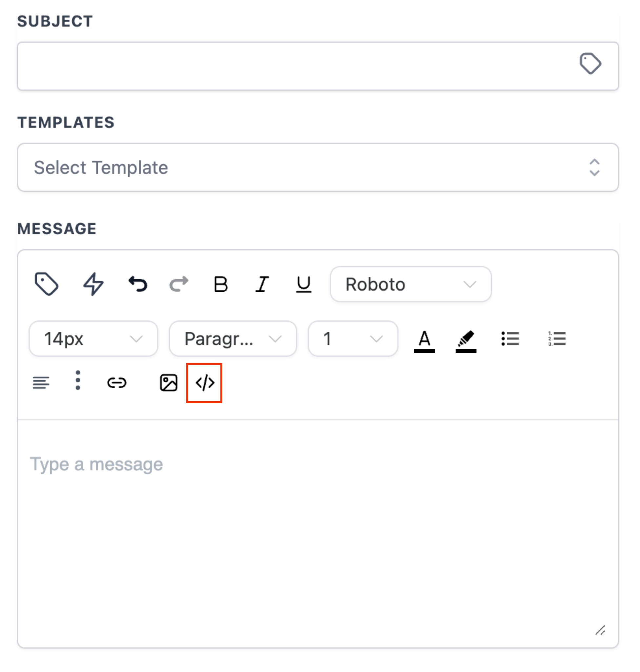Toggle italic formatting
The height and width of the screenshot is (672, 640).
pyautogui.click(x=262, y=284)
